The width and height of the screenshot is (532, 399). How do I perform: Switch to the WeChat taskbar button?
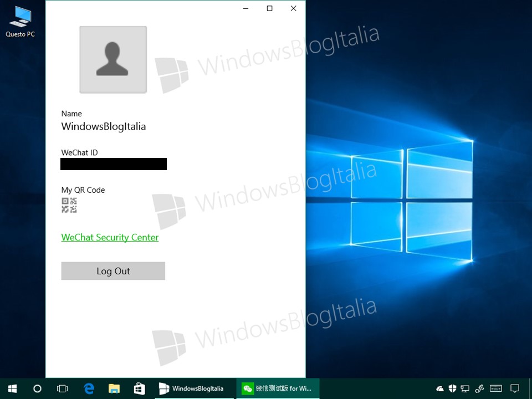tap(278, 388)
